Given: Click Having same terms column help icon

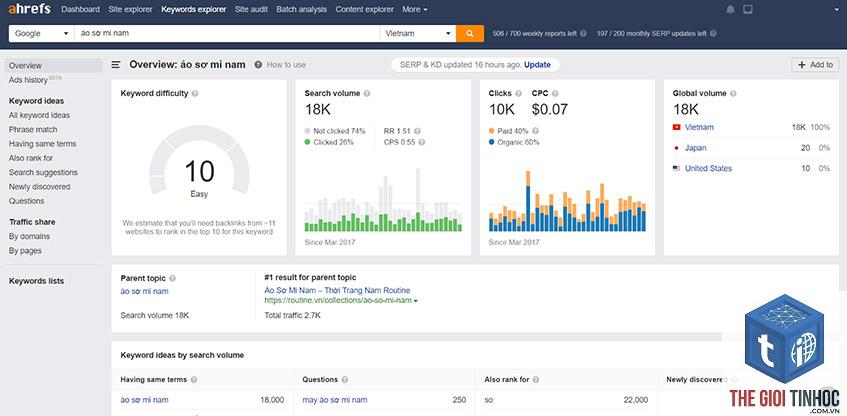Looking at the screenshot, I should point(194,380).
